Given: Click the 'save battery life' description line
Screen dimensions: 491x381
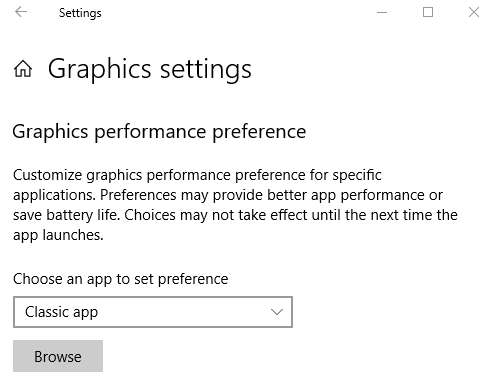Looking at the screenshot, I should coord(235,215).
